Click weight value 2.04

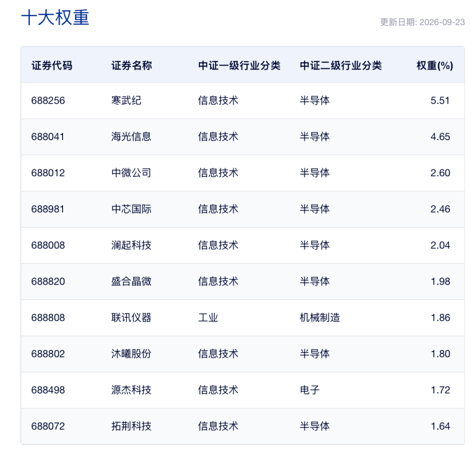tap(440, 245)
